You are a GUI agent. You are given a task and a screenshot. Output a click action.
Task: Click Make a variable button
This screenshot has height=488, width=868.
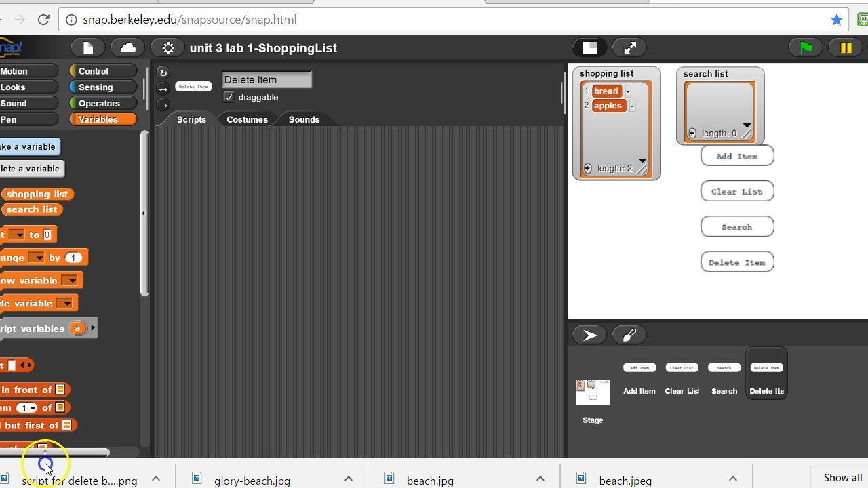[30, 146]
